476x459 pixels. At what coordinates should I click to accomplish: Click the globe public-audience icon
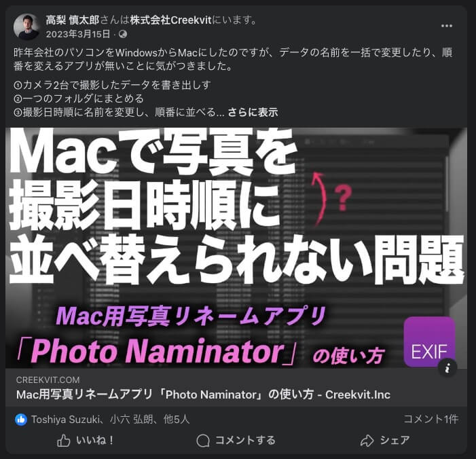coord(123,34)
